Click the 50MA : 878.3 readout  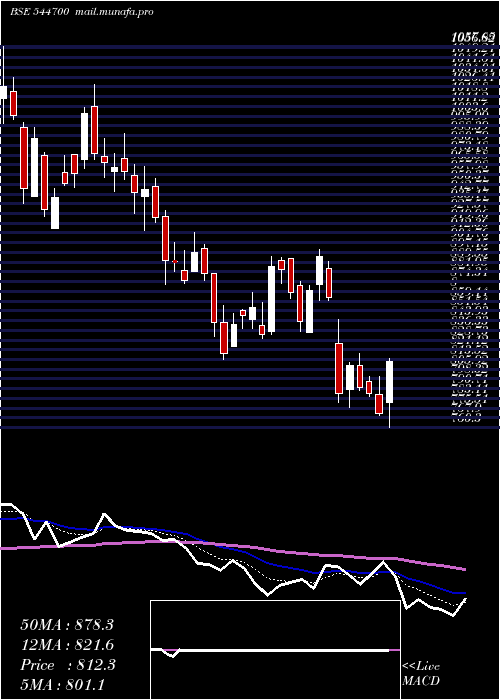[67, 625]
